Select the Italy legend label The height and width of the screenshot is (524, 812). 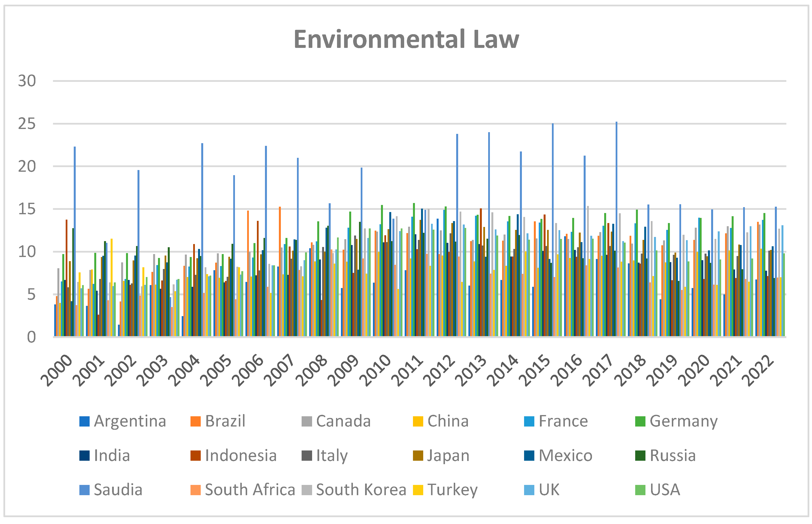[x=332, y=456]
